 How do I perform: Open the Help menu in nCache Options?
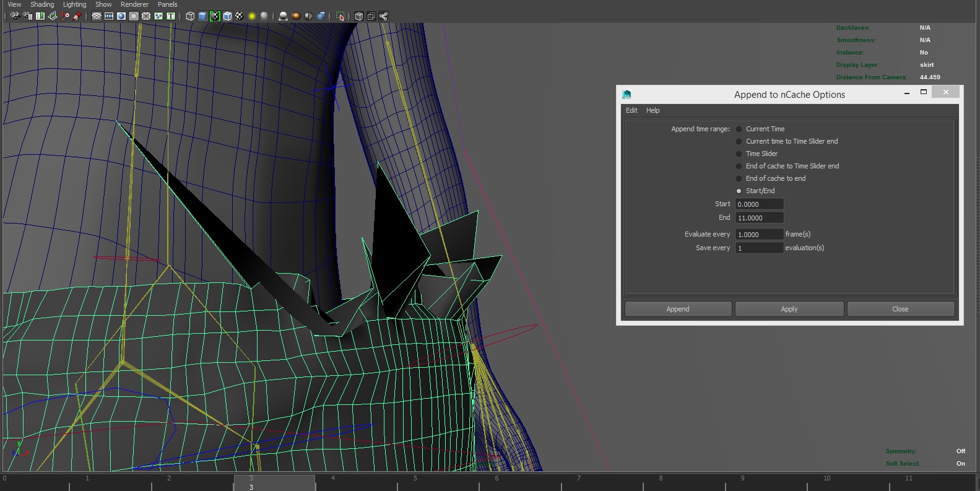(x=653, y=110)
